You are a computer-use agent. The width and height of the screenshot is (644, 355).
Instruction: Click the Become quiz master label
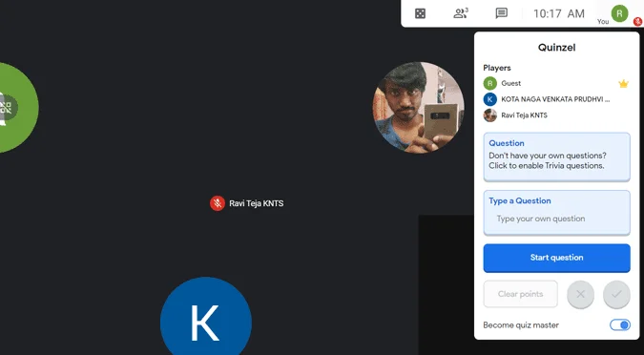tap(521, 325)
